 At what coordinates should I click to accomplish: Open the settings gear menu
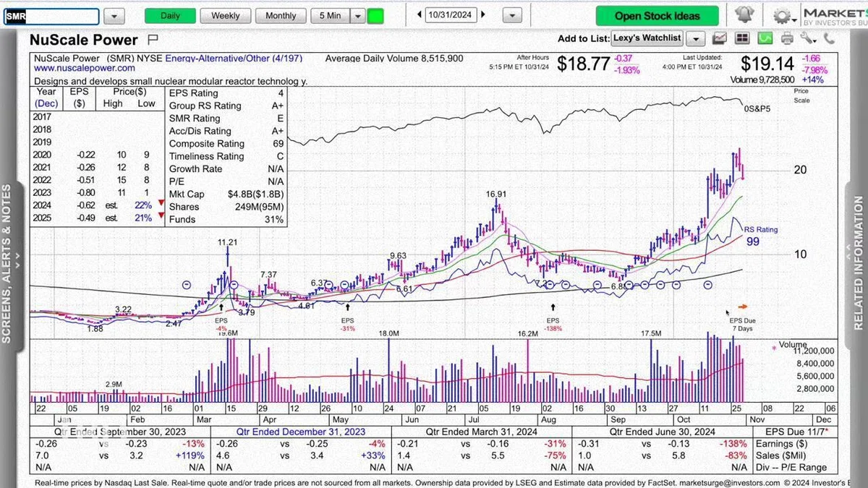click(784, 15)
